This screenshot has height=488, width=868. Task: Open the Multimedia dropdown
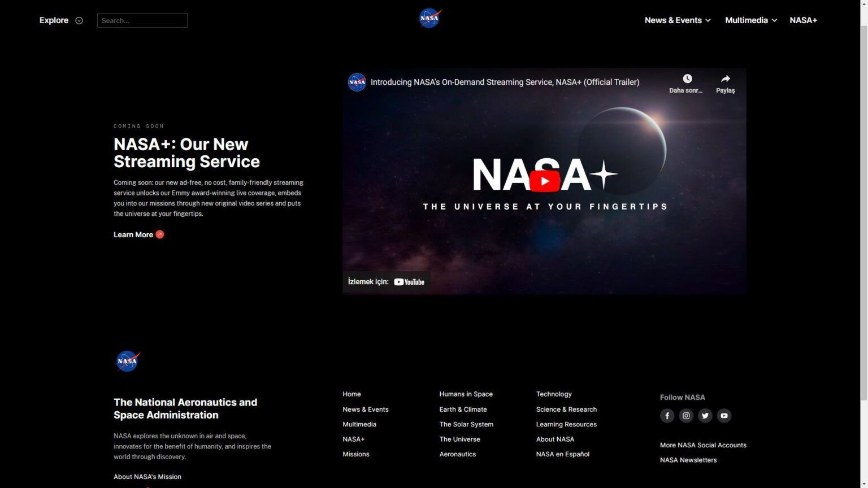[750, 20]
